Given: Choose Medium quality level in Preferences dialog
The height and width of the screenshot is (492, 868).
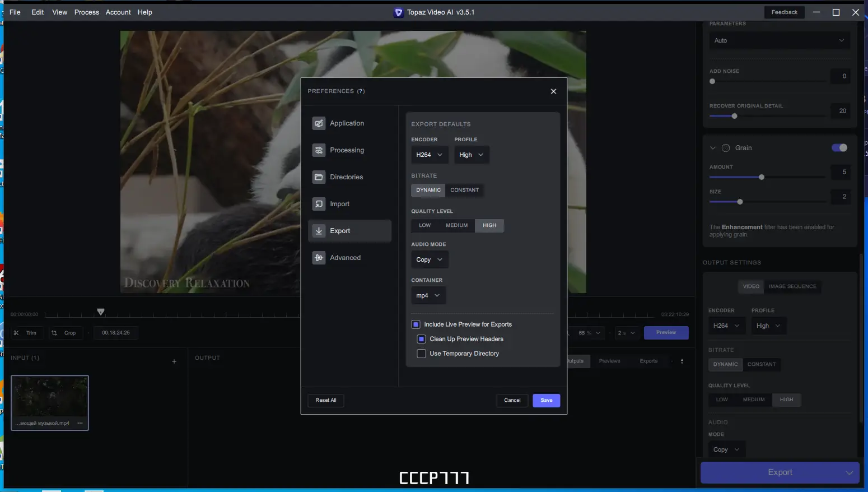Looking at the screenshot, I should pos(457,225).
